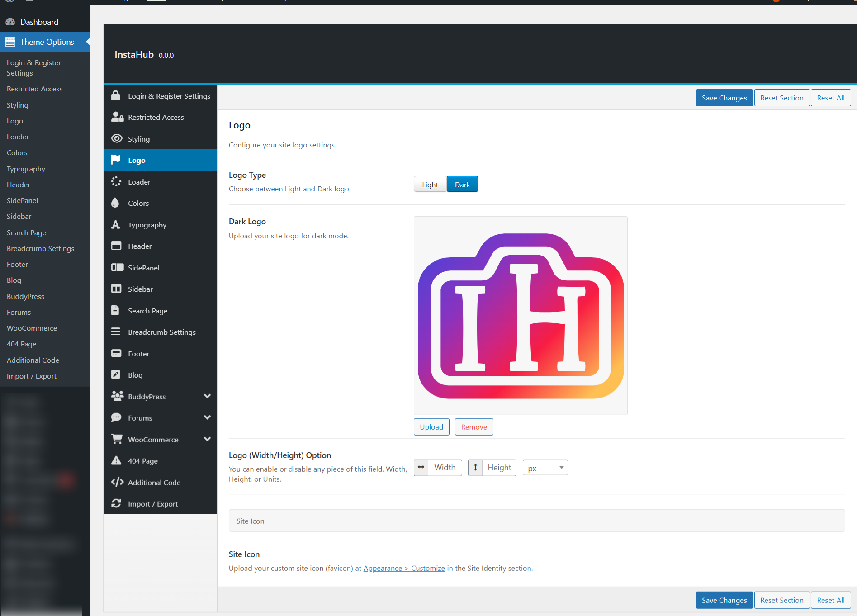This screenshot has height=616, width=857.
Task: Click the refresh icon for Import / Export
Action: [116, 503]
